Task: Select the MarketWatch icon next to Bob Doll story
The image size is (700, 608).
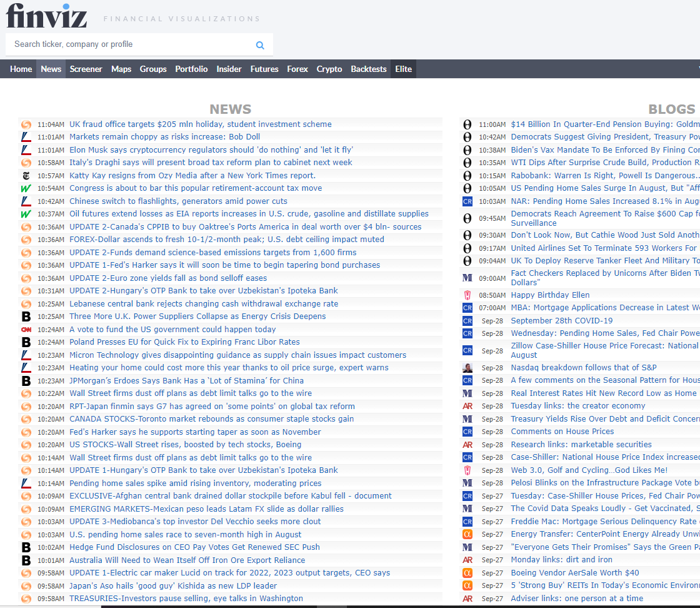Action: [26, 136]
